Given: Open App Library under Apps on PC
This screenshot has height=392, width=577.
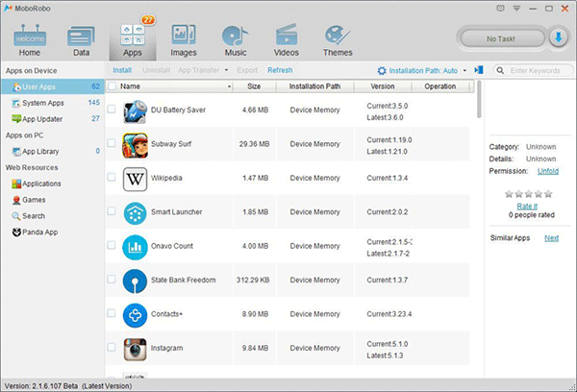Looking at the screenshot, I should (x=53, y=151).
